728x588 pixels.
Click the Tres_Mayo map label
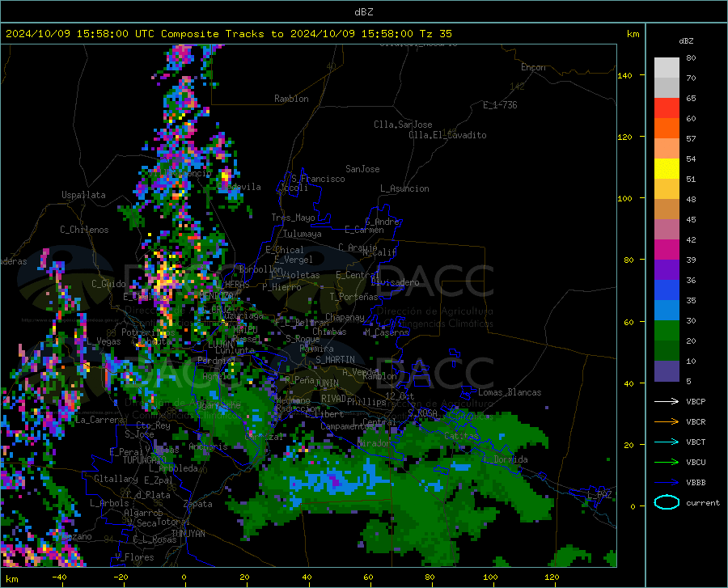pyautogui.click(x=293, y=218)
